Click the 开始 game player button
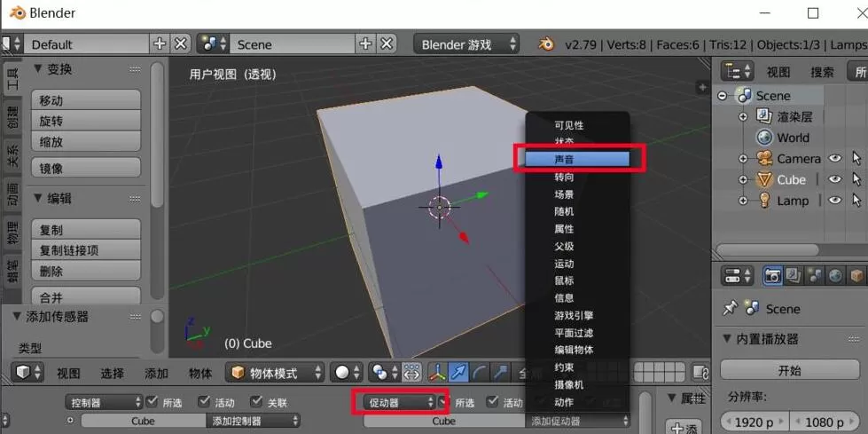 tap(790, 370)
